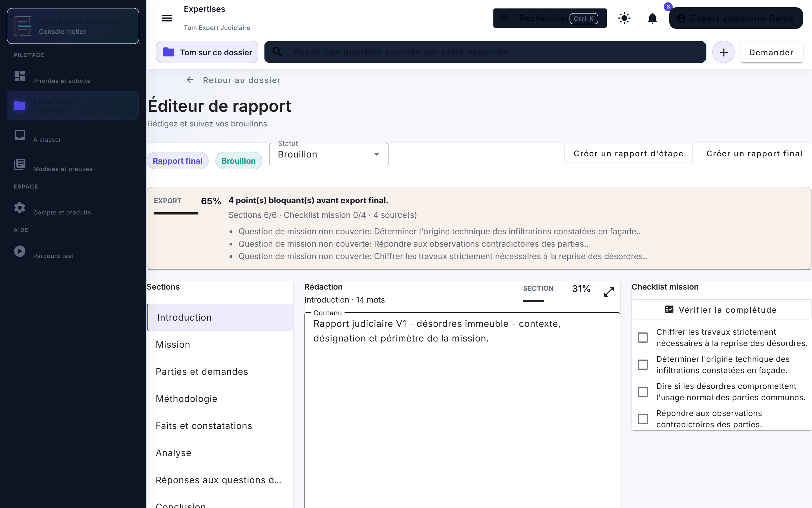The height and width of the screenshot is (508, 812).
Task: Click the Console métier logo icon
Action: tap(23, 26)
